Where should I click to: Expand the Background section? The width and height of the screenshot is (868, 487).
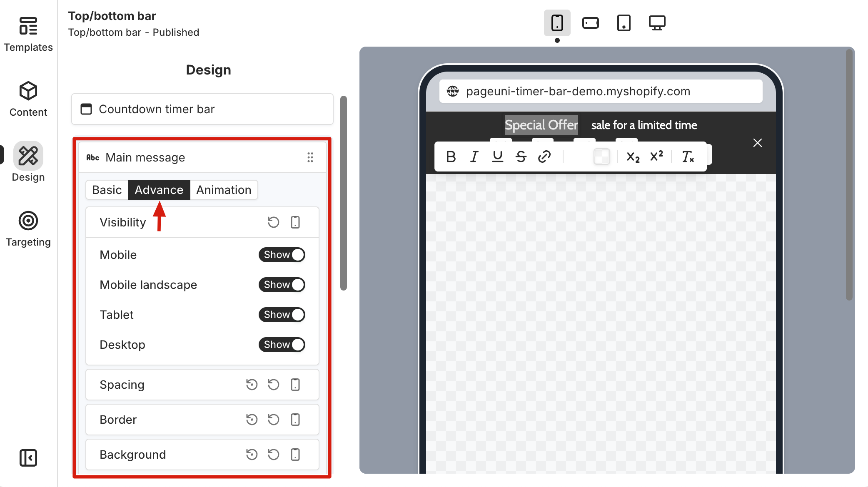202,455
